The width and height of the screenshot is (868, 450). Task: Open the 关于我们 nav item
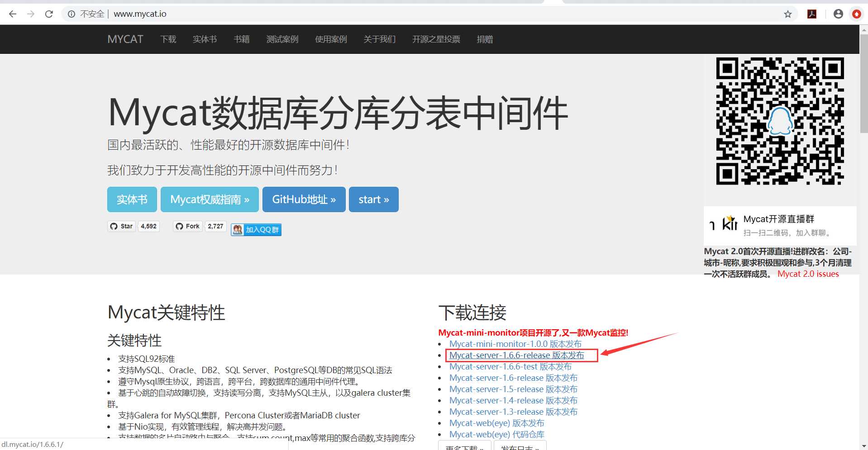click(x=379, y=39)
